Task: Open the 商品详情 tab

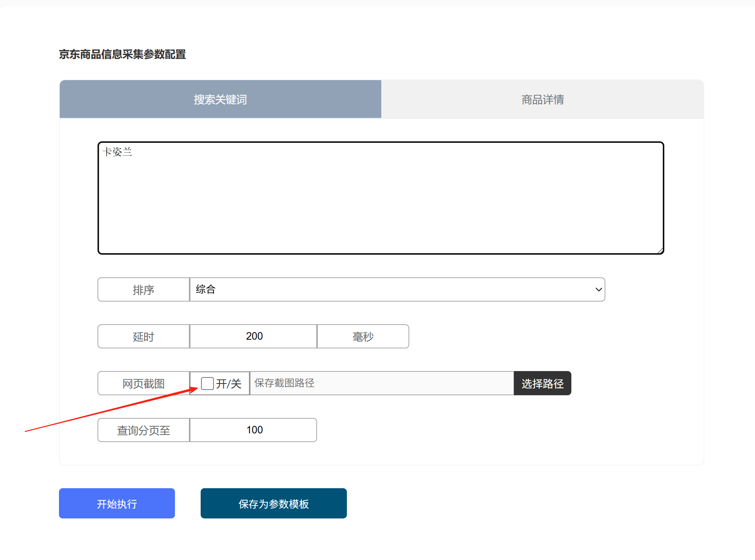Action: (x=542, y=99)
